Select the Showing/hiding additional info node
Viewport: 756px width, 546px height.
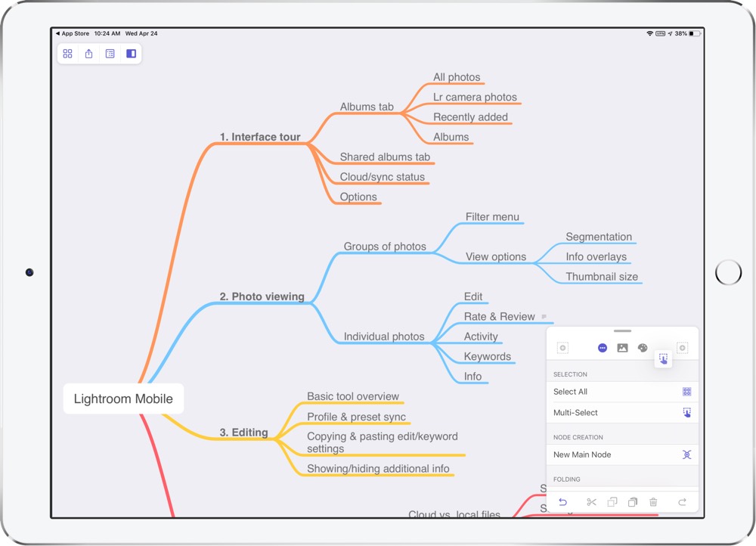pyautogui.click(x=378, y=469)
